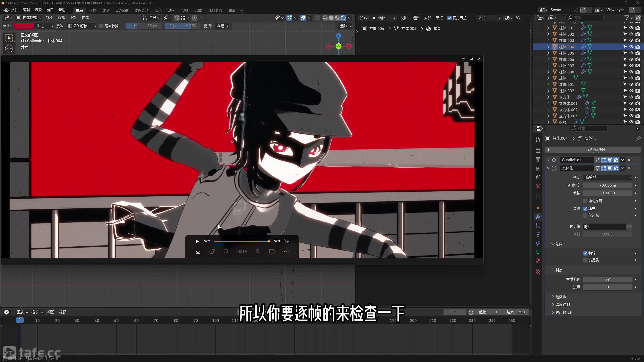
Task: Open the 渲染 menu in top bar
Action: point(38,10)
